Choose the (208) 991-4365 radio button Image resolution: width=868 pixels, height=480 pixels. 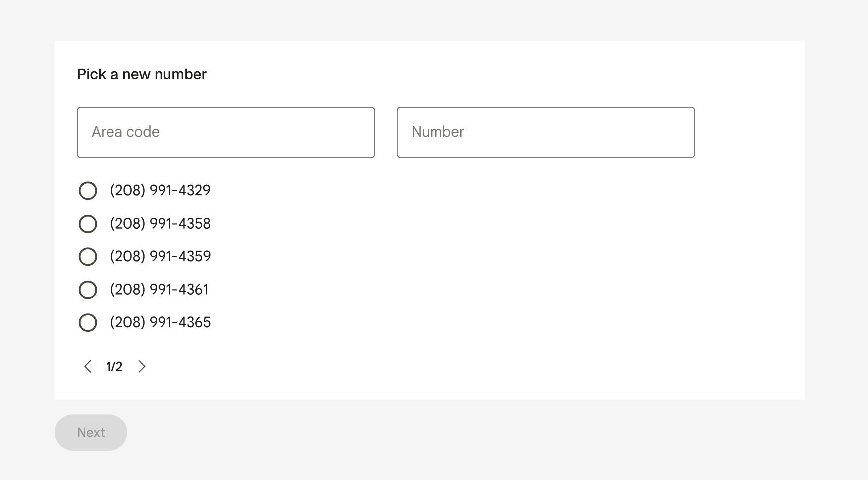tap(88, 323)
